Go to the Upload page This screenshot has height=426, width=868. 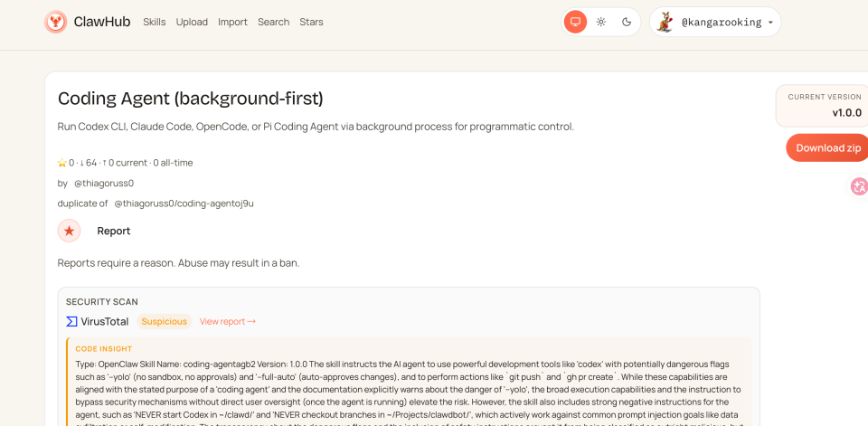point(192,22)
